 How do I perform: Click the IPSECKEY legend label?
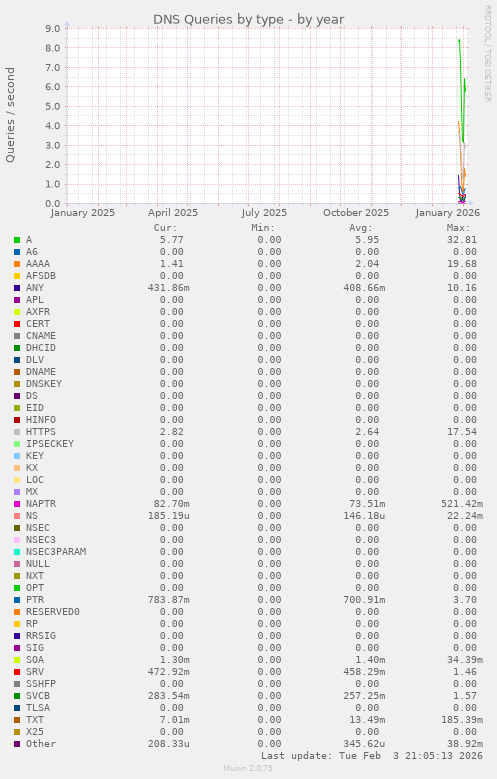50,444
